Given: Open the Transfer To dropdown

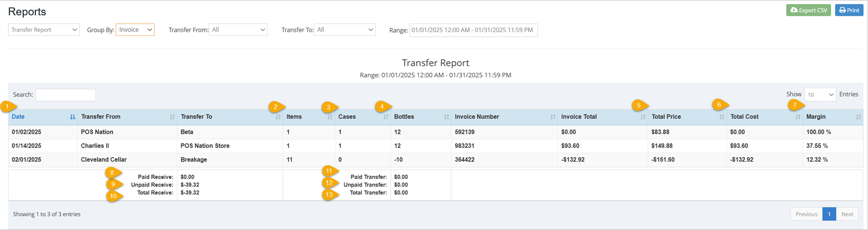Looking at the screenshot, I should click(x=344, y=30).
